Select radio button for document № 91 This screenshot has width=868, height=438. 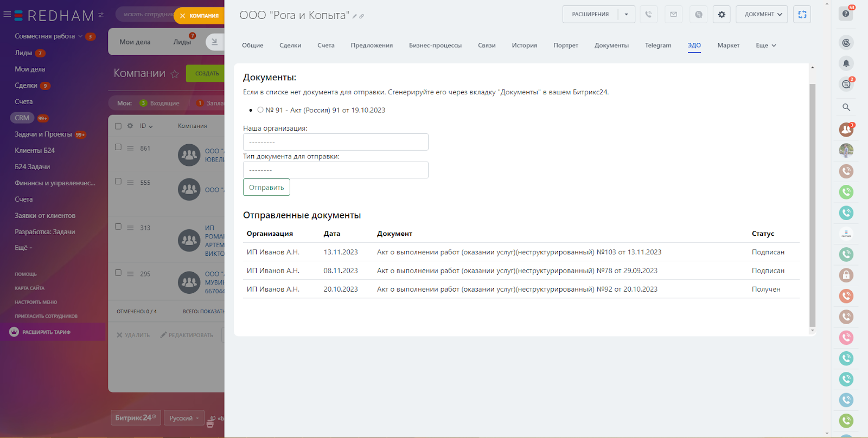click(x=260, y=110)
